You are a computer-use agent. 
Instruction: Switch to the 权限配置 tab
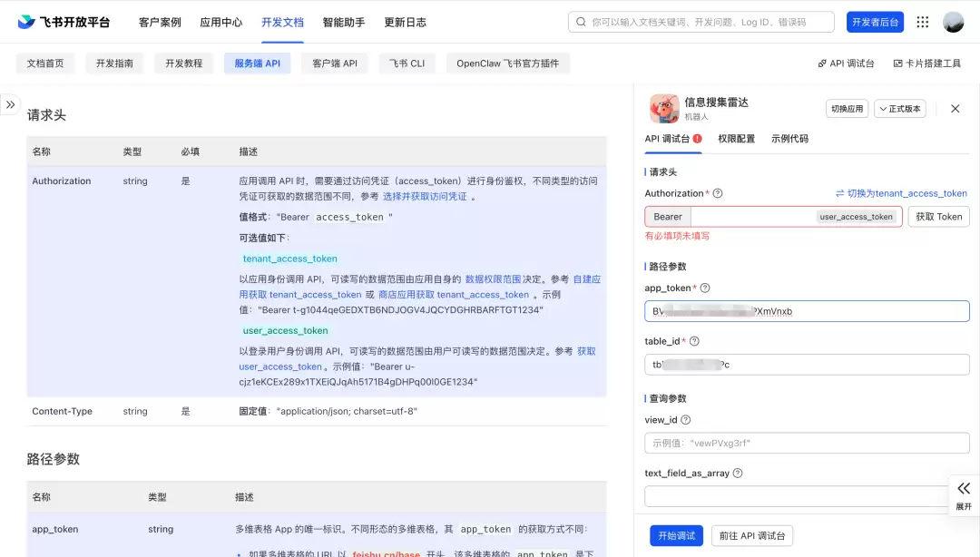(736, 139)
